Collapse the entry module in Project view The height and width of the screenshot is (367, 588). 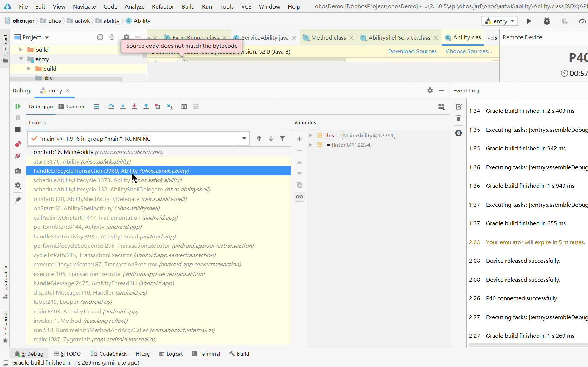tap(21, 59)
